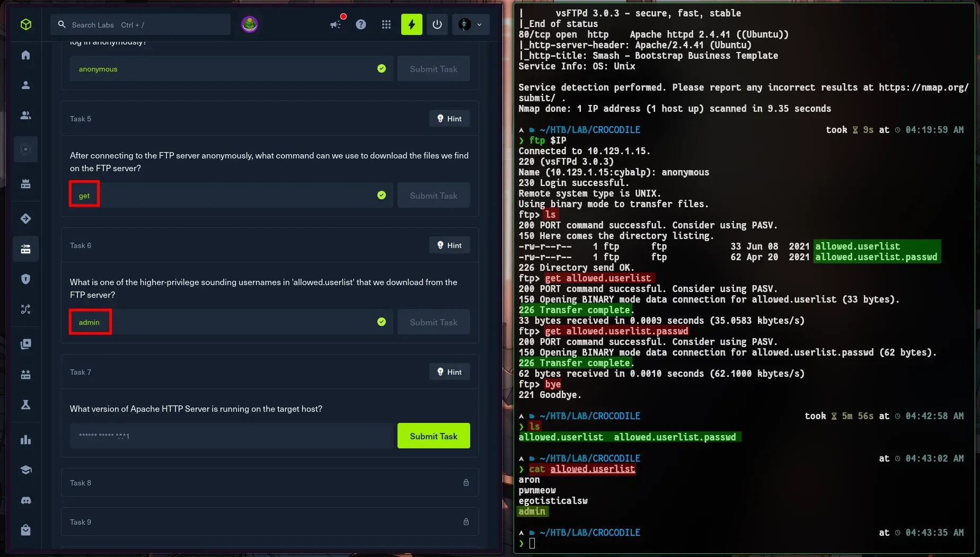This screenshot has height=557, width=980.
Task: Open announcements megaphone with red notification
Action: tap(337, 24)
